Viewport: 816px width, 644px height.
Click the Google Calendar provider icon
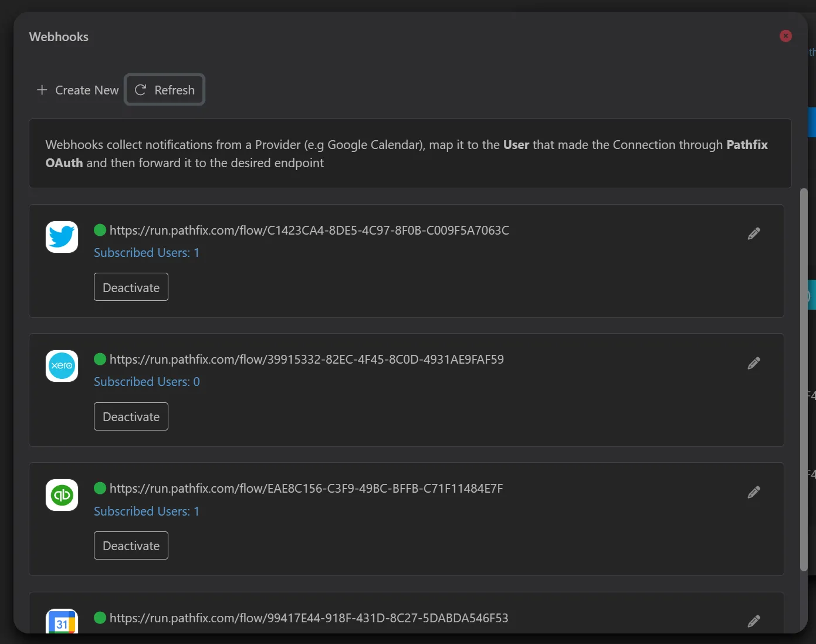pyautogui.click(x=62, y=622)
